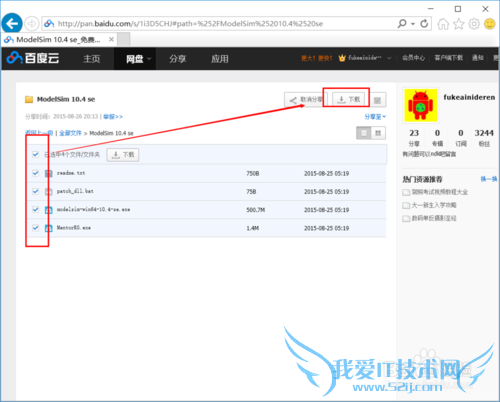The image size is (500, 402).
Task: Expand the 网盘 dropdown menu
Action: [149, 59]
